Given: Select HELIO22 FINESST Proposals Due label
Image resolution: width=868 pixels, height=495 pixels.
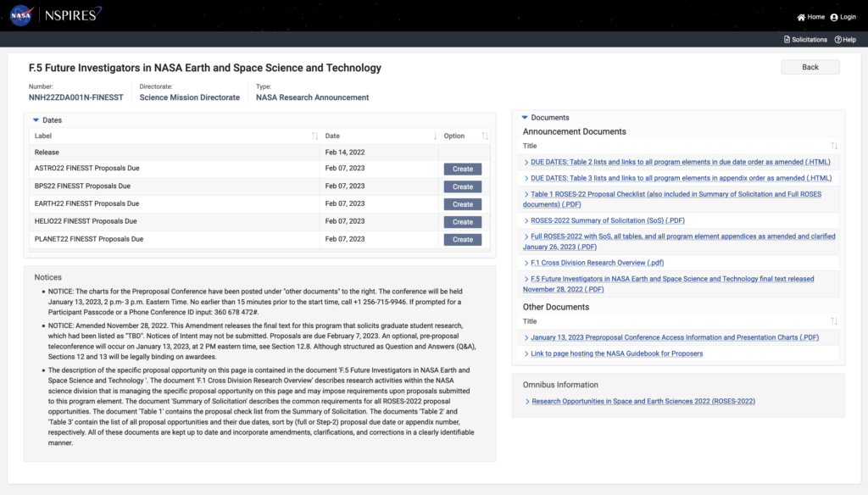Looking at the screenshot, I should 86,221.
